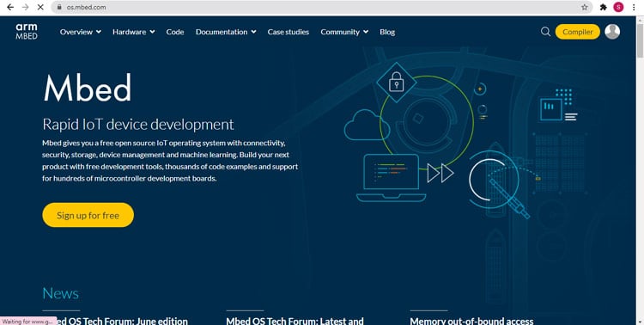Open the Chrome three-dot menu

point(635,7)
